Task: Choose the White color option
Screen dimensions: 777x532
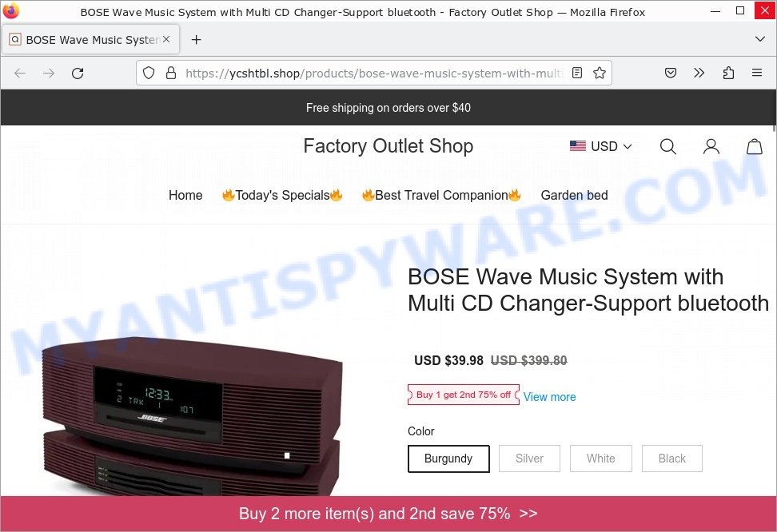Action: click(600, 459)
